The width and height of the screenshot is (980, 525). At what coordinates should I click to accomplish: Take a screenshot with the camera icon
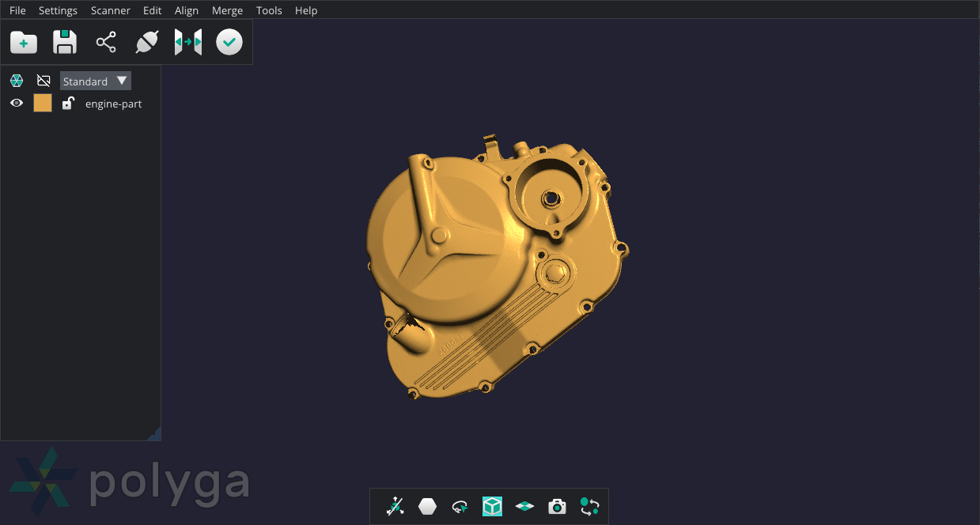tap(557, 506)
